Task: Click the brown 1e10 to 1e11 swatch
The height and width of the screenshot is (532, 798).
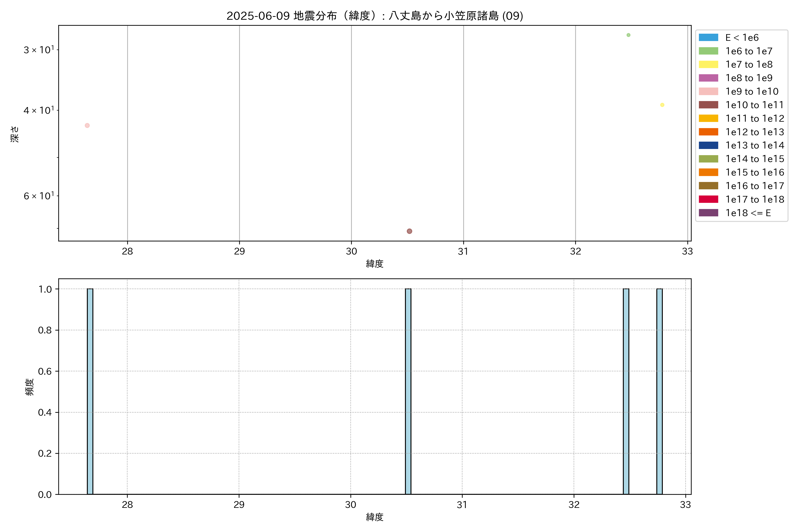Action: click(708, 105)
